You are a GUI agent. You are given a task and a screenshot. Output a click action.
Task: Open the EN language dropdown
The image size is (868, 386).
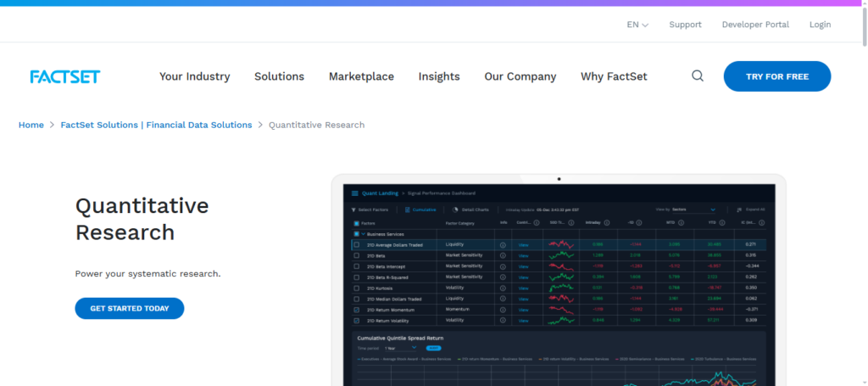[x=637, y=25]
